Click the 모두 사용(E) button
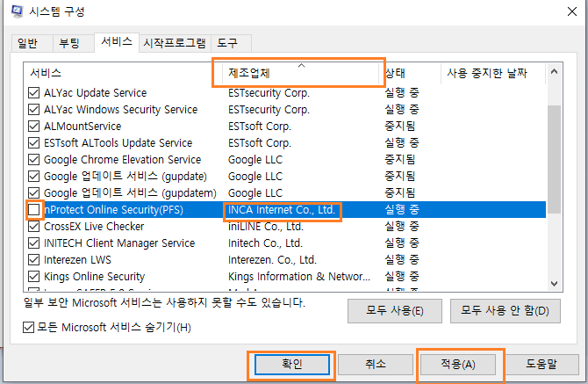Image resolution: width=588 pixels, height=384 pixels. 395,311
